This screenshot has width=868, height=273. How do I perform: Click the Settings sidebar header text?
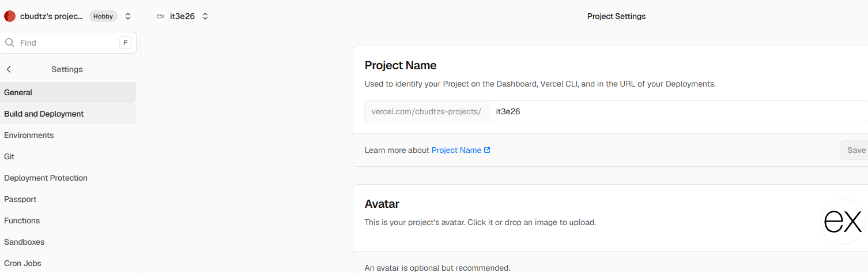click(67, 69)
